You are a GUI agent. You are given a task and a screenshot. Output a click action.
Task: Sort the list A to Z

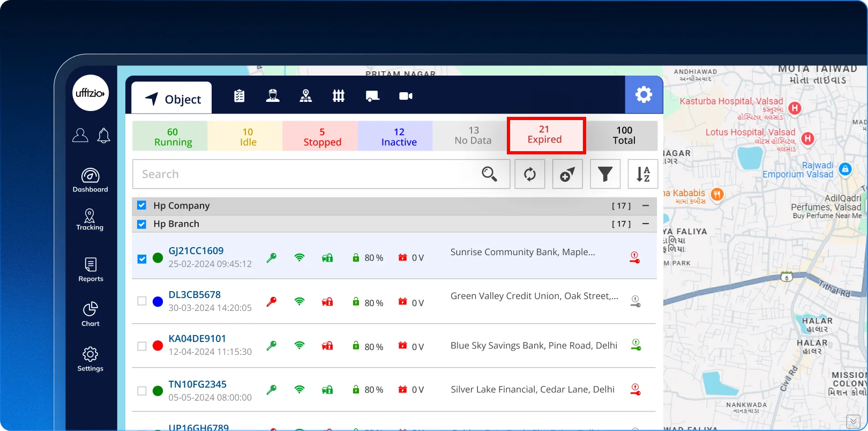point(643,174)
